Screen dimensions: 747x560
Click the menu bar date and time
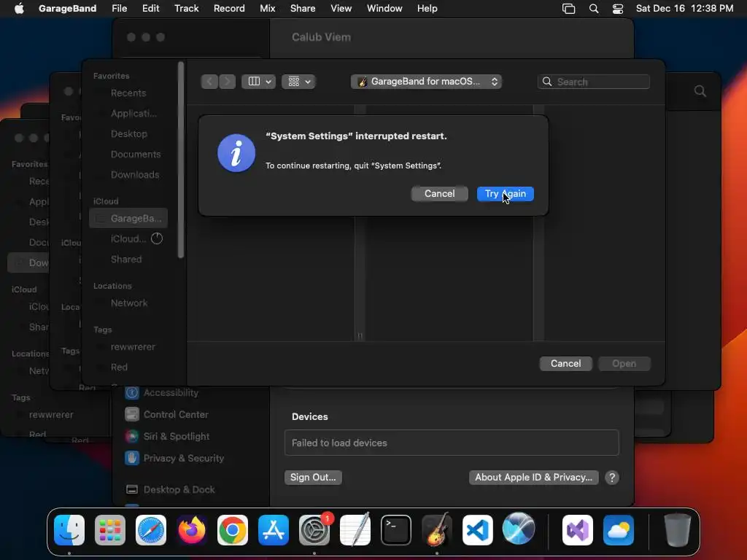pos(684,9)
